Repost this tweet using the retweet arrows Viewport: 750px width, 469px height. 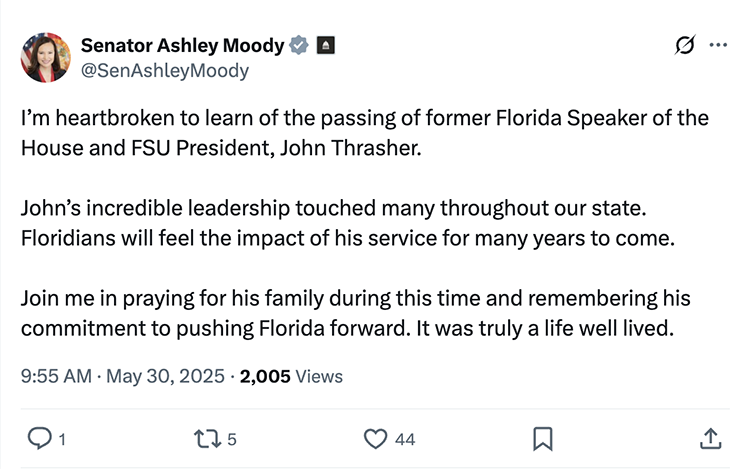click(205, 438)
